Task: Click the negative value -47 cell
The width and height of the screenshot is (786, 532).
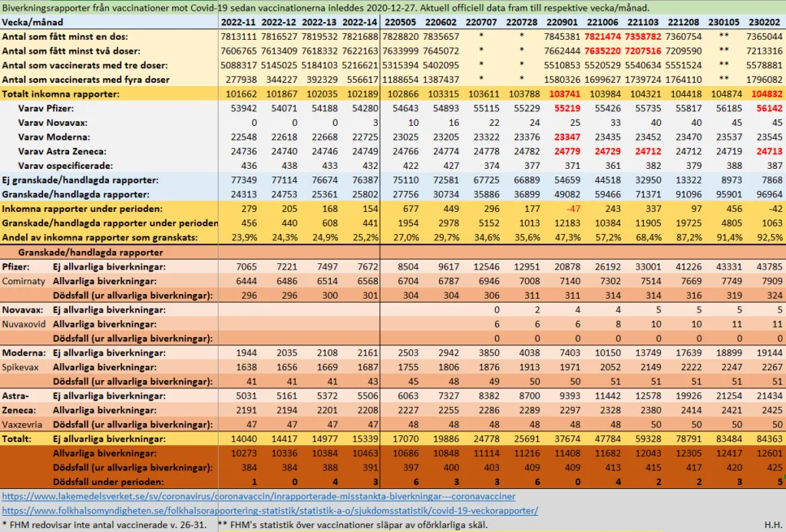Action: pyautogui.click(x=571, y=209)
